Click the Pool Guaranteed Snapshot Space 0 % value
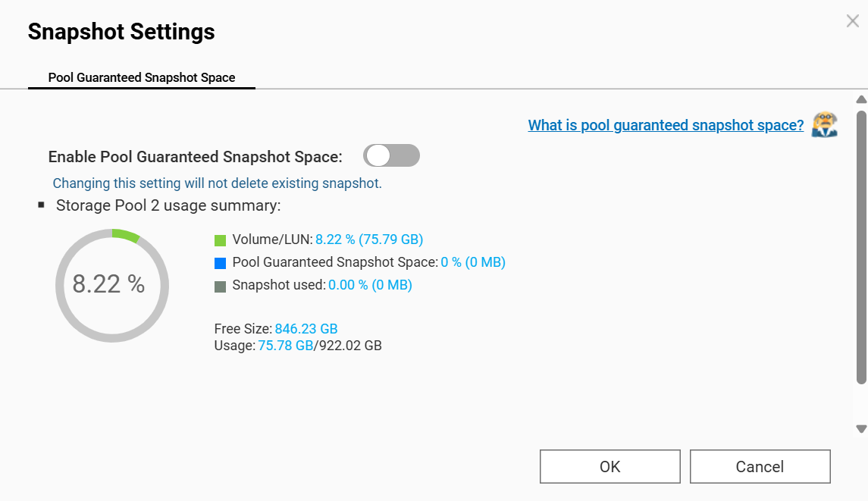 [x=473, y=262]
